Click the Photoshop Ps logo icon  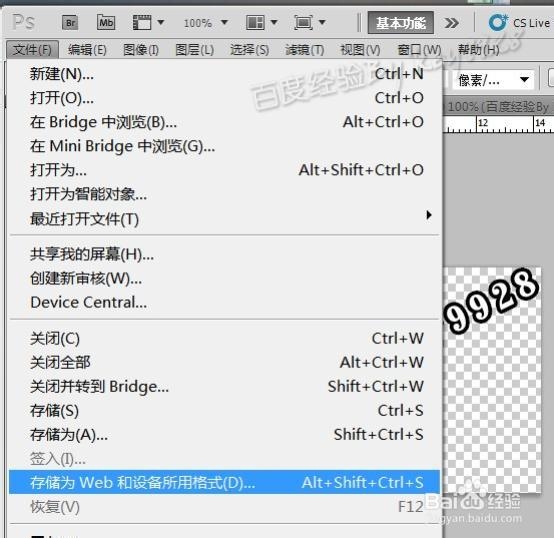click(23, 22)
